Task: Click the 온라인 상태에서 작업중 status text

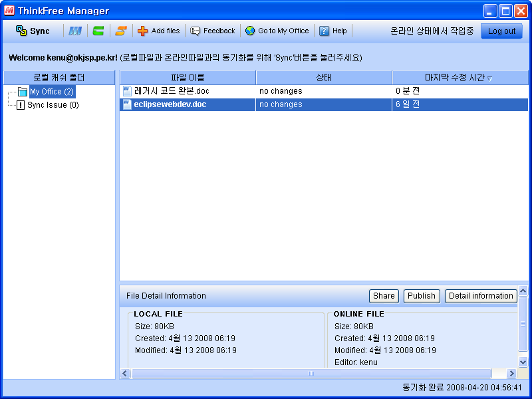Action: (x=432, y=31)
